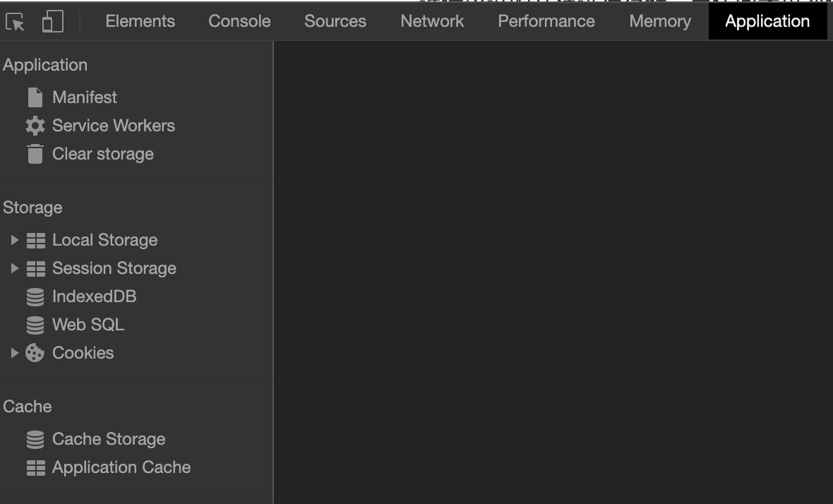The width and height of the screenshot is (833, 504).
Task: Toggle the device toolbar icon
Action: pyautogui.click(x=53, y=21)
